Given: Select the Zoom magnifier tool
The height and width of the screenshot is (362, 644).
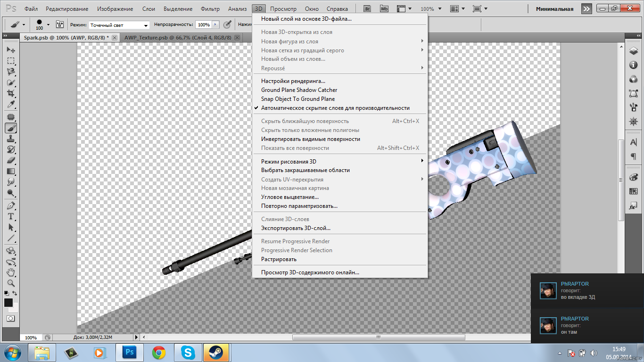Looking at the screenshot, I should (11, 283).
